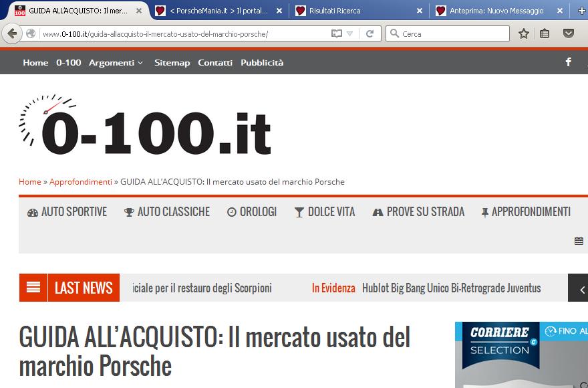This screenshot has height=388, width=588.
Task: Open Sitemap in the top navigation
Action: pos(172,63)
